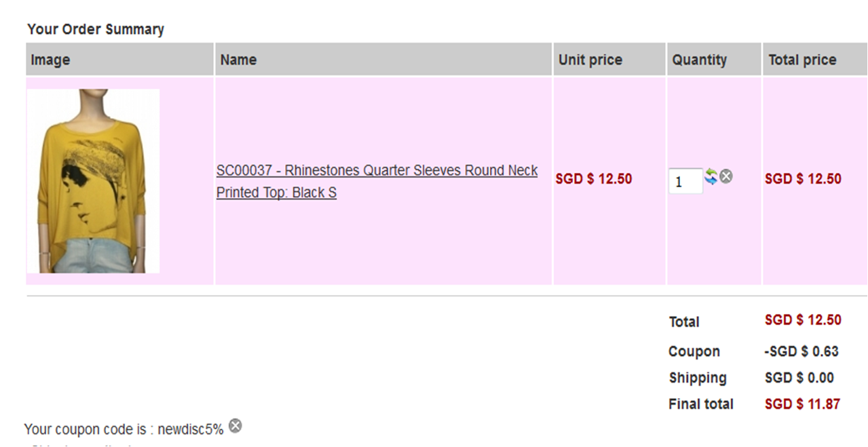This screenshot has width=868, height=447.
Task: Click the update quantity refresh arrows icon
Action: tap(711, 177)
